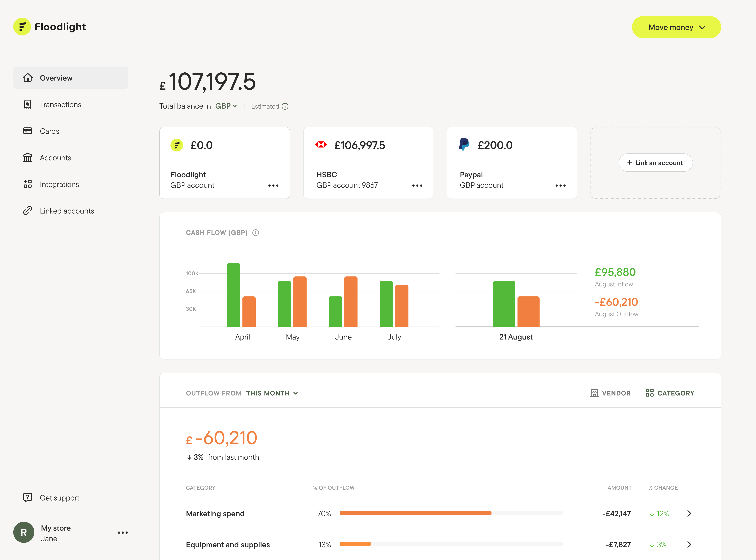756x560 pixels.
Task: Click the Floodlight logo icon in header
Action: click(x=22, y=27)
